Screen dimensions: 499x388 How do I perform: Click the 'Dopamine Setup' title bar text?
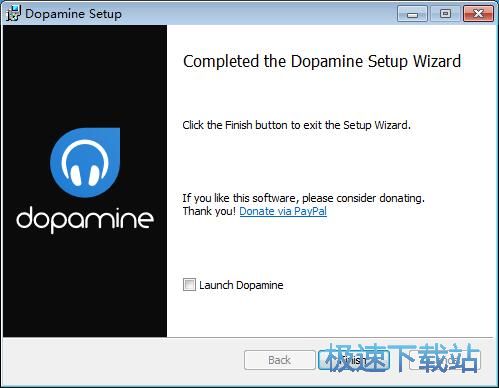73,14
